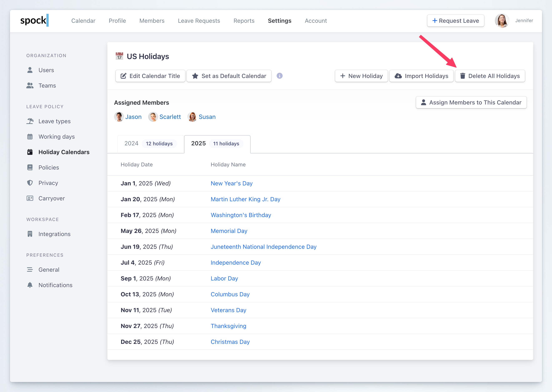This screenshot has width=552, height=392.
Task: Click the Integrations building icon
Action: pyautogui.click(x=30, y=234)
